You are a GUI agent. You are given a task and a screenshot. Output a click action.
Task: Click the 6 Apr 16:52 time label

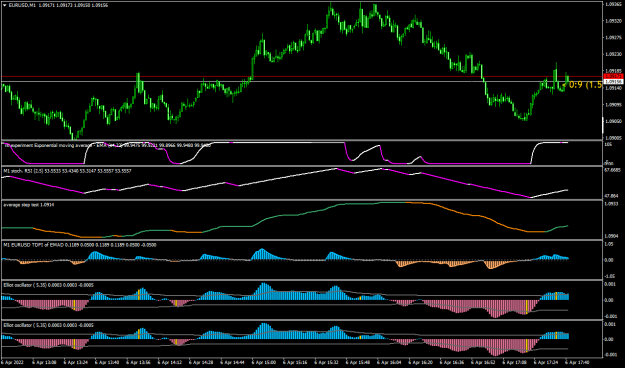point(483,362)
